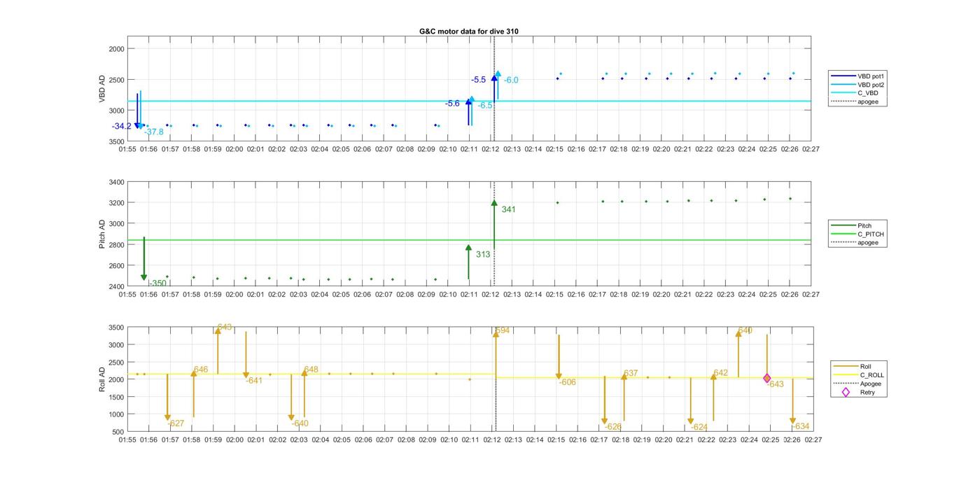Click the pink Retry diamond marker in Roll plot
Viewport: 980px width, 485px height.
[767, 378]
